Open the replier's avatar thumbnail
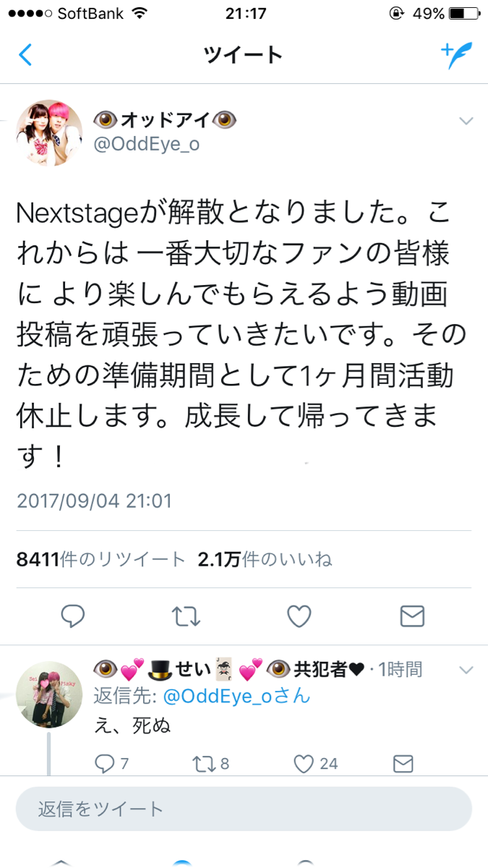 click(49, 694)
